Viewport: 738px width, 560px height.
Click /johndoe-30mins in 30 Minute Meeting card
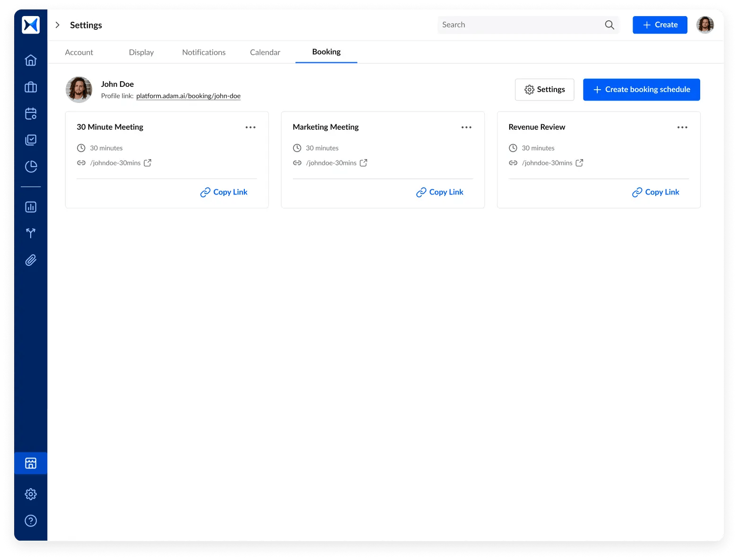pos(115,163)
